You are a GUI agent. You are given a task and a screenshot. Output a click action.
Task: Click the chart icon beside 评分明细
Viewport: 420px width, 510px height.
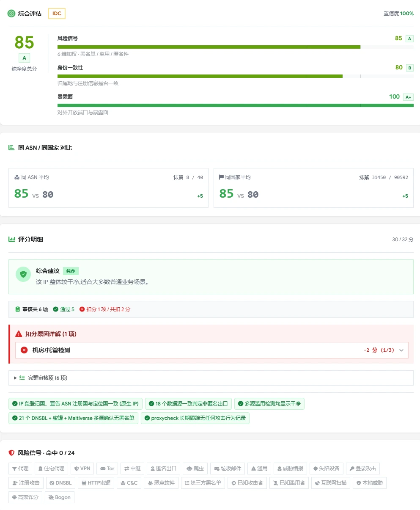tap(12, 240)
